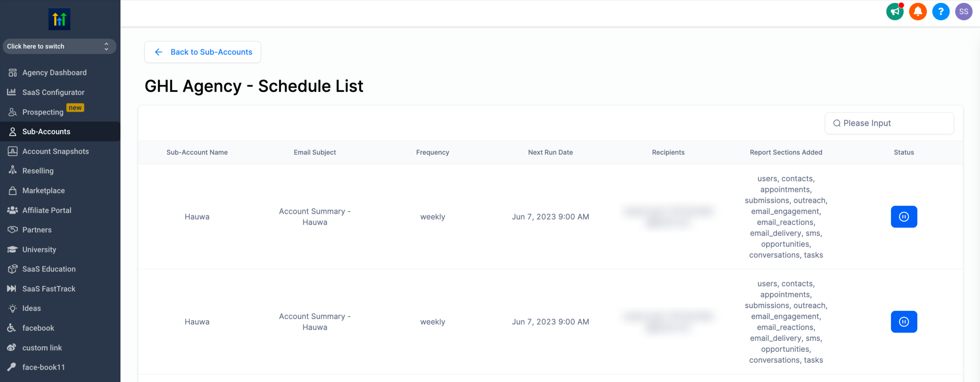Image resolution: width=980 pixels, height=382 pixels.
Task: Click the Next Run Date column header
Action: tap(550, 152)
